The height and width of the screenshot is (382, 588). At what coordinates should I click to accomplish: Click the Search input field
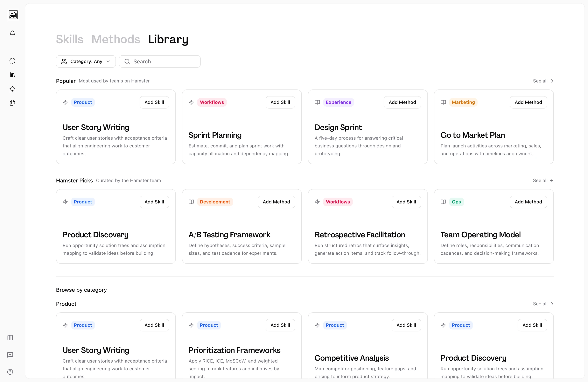[x=163, y=61]
